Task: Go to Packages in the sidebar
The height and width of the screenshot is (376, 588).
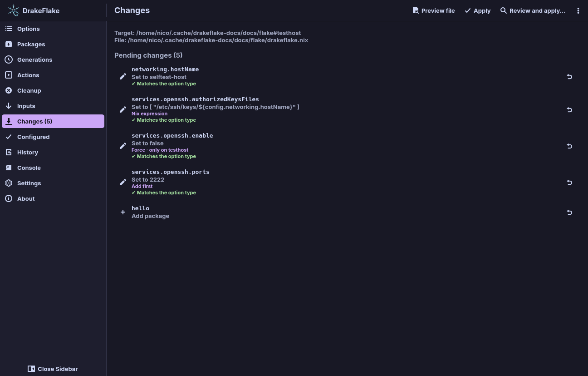Action: tap(53, 44)
